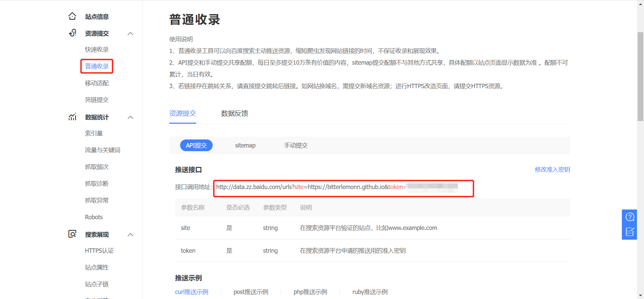Show the ruby推送示例 example
Viewport: 644px width, 299px height.
pos(370,292)
